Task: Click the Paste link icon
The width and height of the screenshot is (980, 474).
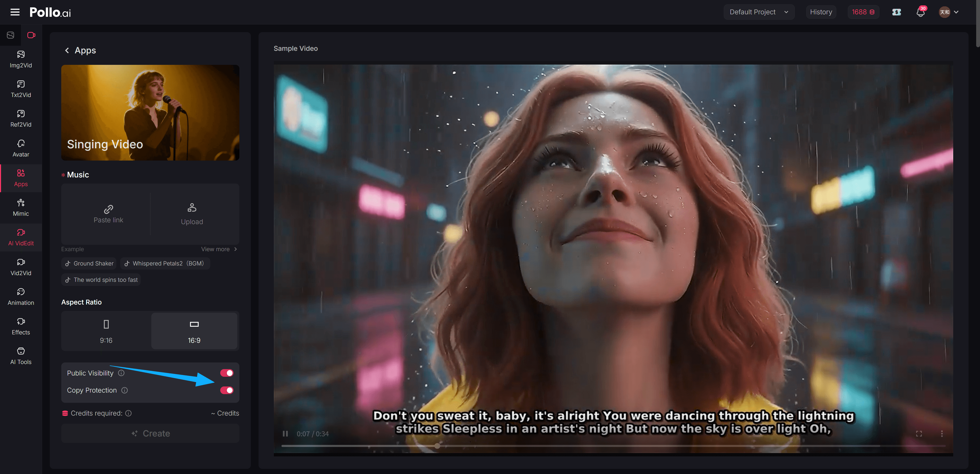Action: 108,209
